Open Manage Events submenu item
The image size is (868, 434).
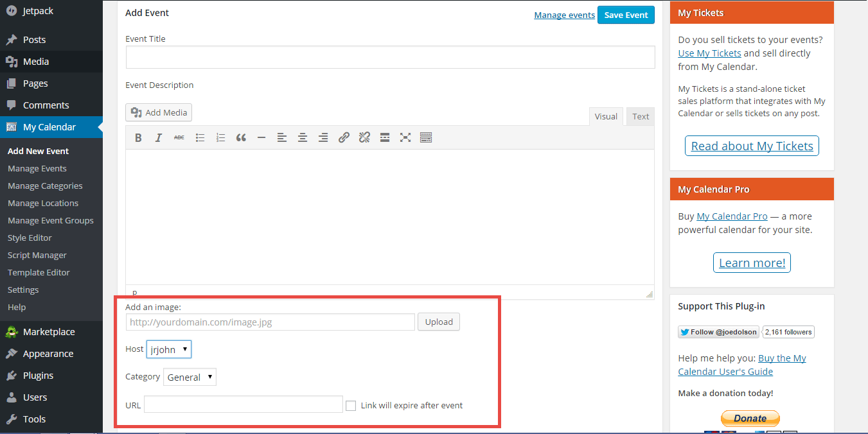(37, 168)
